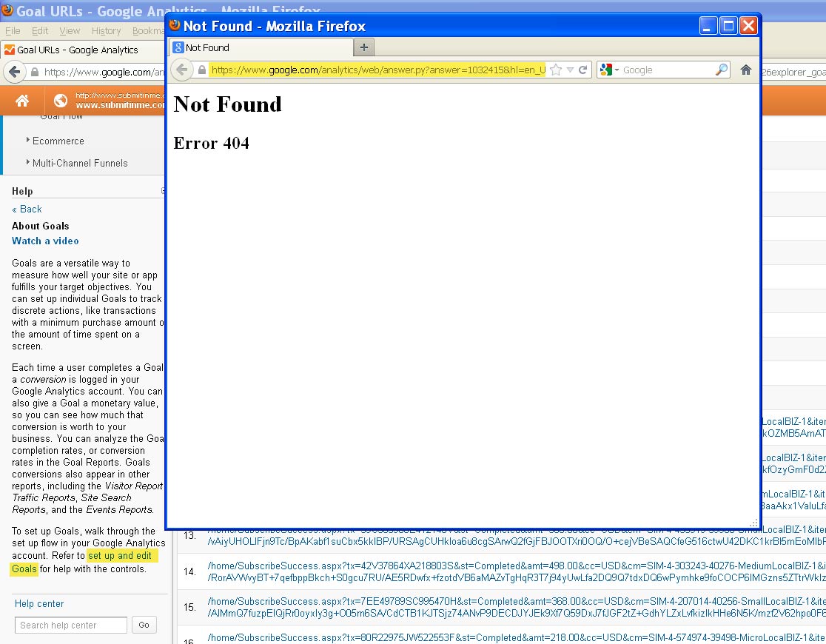Click the bookmark star in Not Found window
Screen dimensions: 826x644
point(556,70)
